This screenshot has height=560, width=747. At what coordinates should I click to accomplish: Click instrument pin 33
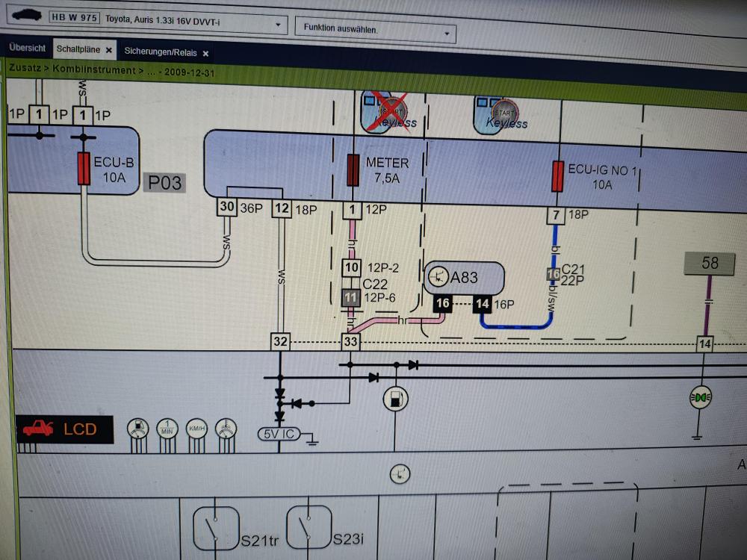click(x=350, y=341)
